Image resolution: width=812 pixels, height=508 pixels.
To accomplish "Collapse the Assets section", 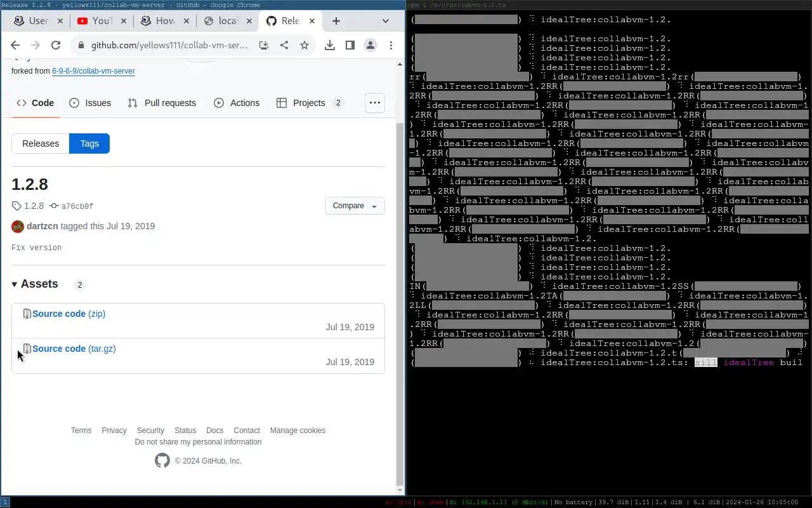I will (34, 284).
